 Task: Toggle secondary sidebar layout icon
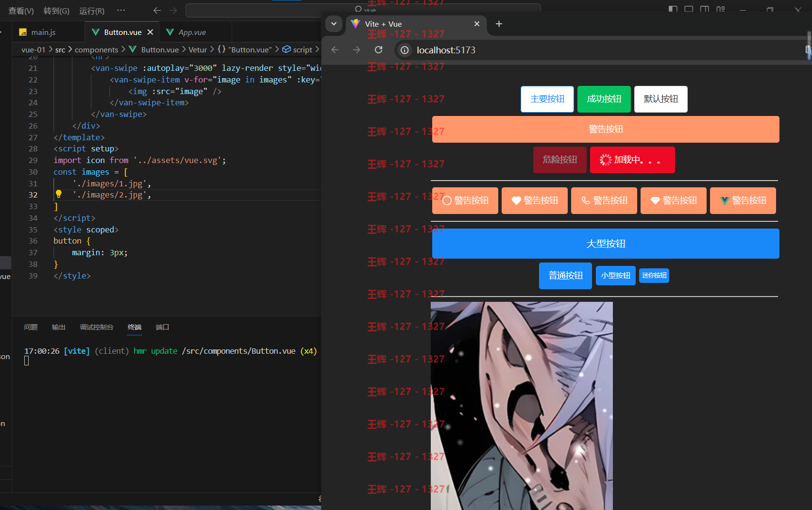tap(705, 9)
